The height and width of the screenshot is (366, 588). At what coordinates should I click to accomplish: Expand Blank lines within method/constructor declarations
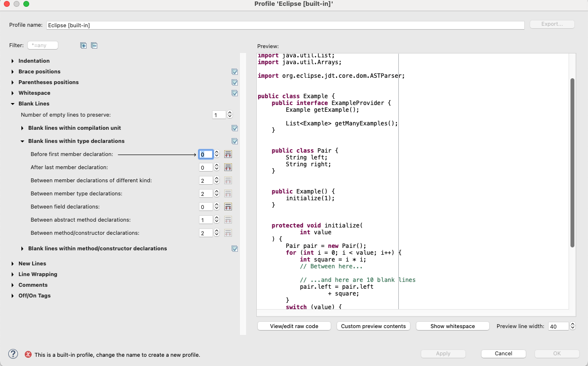[x=22, y=248]
